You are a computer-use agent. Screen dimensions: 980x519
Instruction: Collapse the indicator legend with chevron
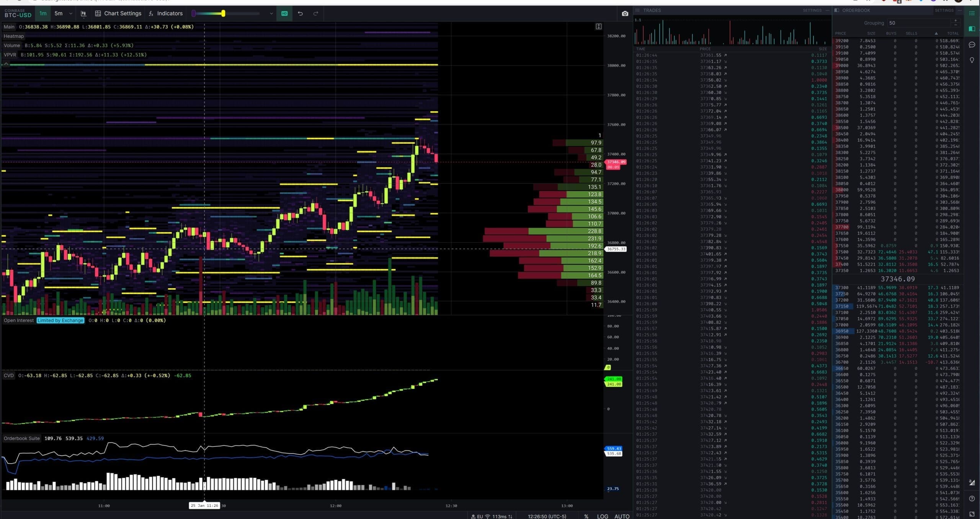coord(6,64)
